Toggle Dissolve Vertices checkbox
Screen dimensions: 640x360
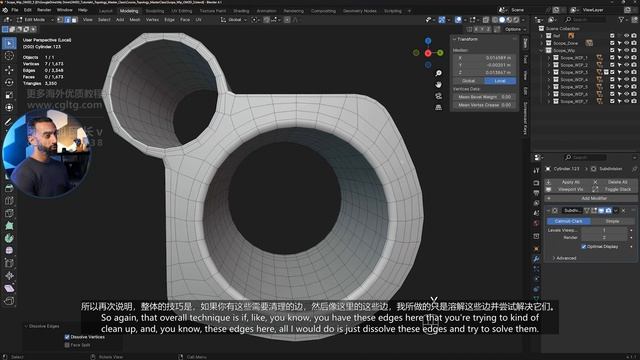click(x=67, y=337)
